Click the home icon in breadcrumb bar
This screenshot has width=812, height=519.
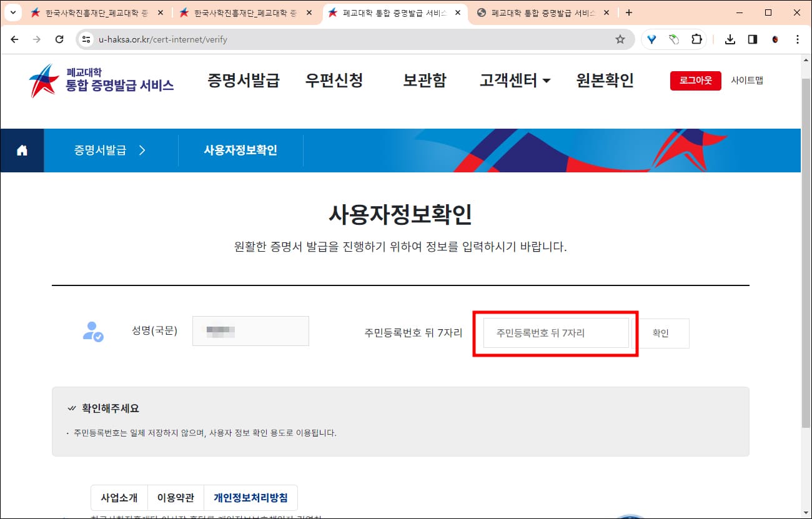click(22, 151)
